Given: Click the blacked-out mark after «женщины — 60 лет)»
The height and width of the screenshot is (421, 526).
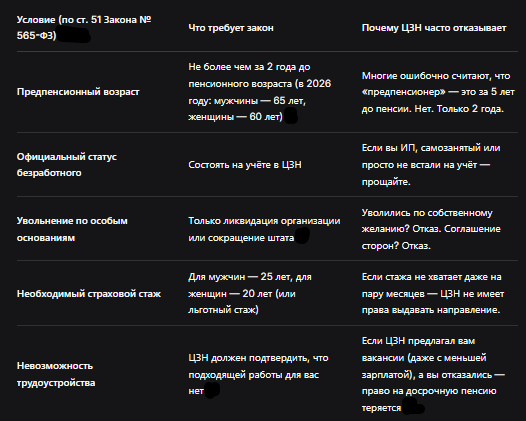Looking at the screenshot, I should (291, 116).
